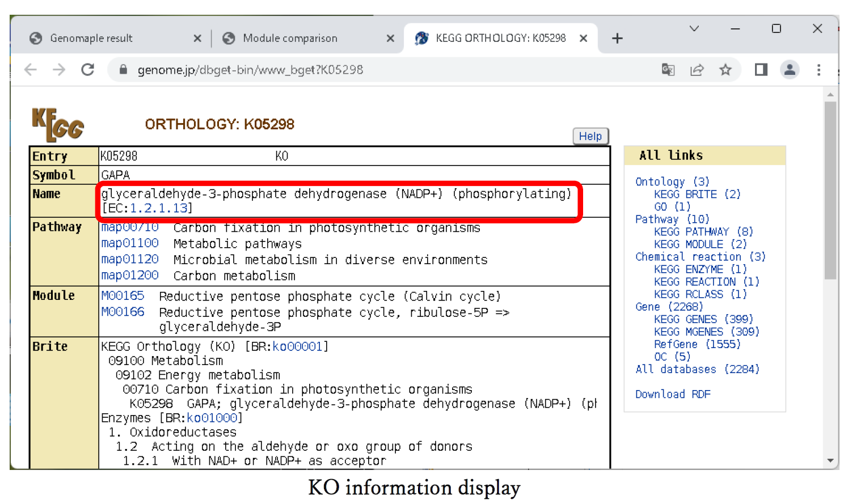Switch to the Module comparison tab
Viewport: 848px width, 504px height.
click(290, 38)
